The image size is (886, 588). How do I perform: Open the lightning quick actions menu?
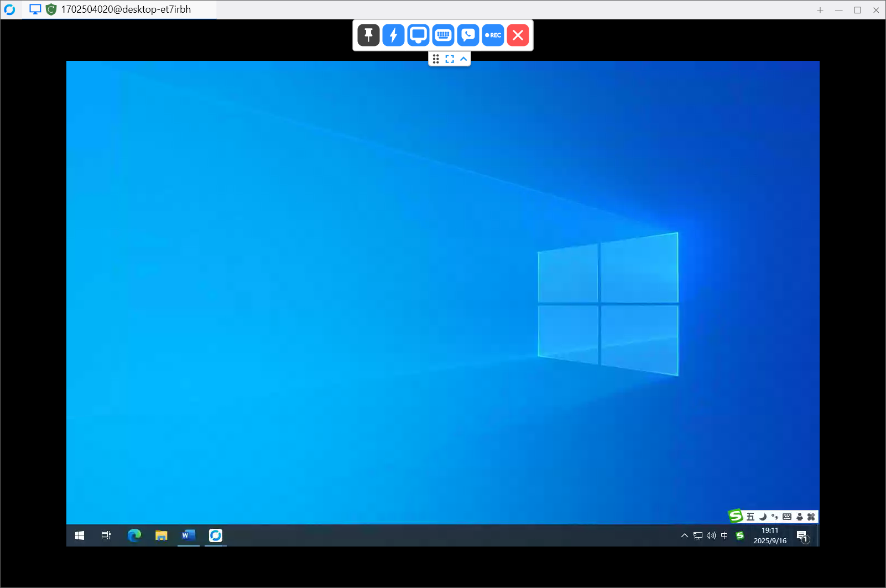coord(393,35)
